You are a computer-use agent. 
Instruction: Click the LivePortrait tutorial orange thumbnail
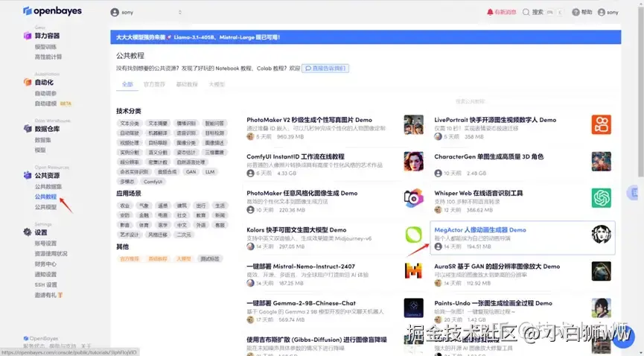602,124
